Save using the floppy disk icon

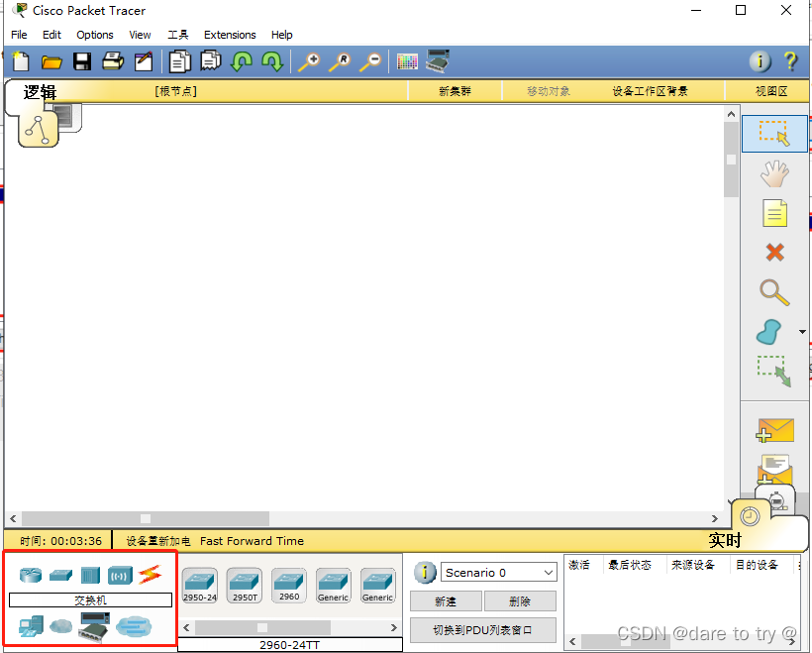82,61
